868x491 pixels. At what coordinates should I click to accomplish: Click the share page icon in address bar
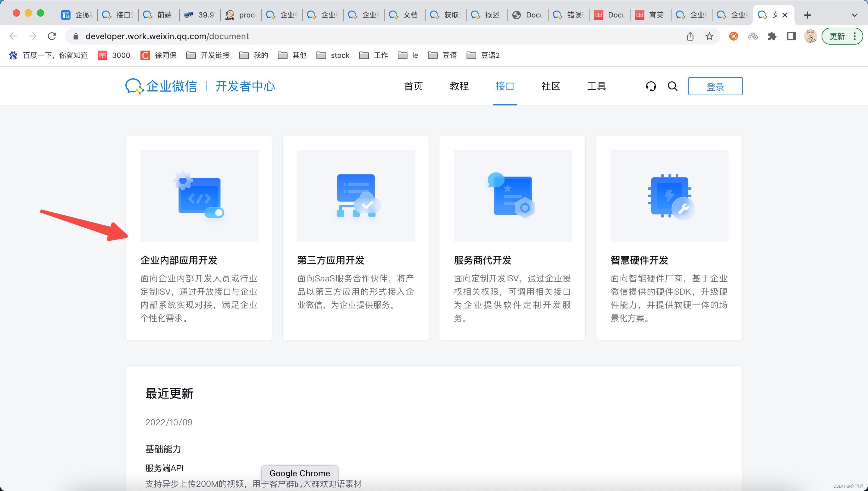pos(690,36)
